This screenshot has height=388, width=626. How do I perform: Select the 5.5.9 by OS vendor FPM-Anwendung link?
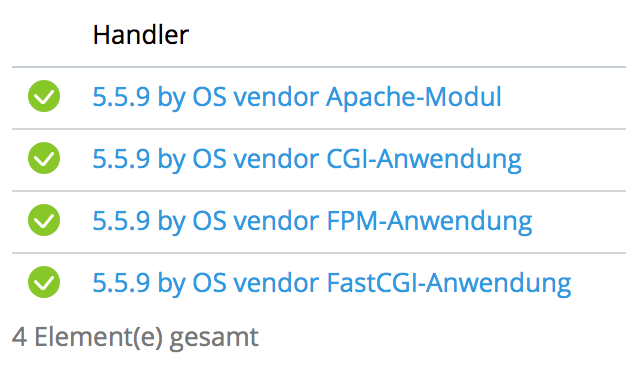click(312, 221)
